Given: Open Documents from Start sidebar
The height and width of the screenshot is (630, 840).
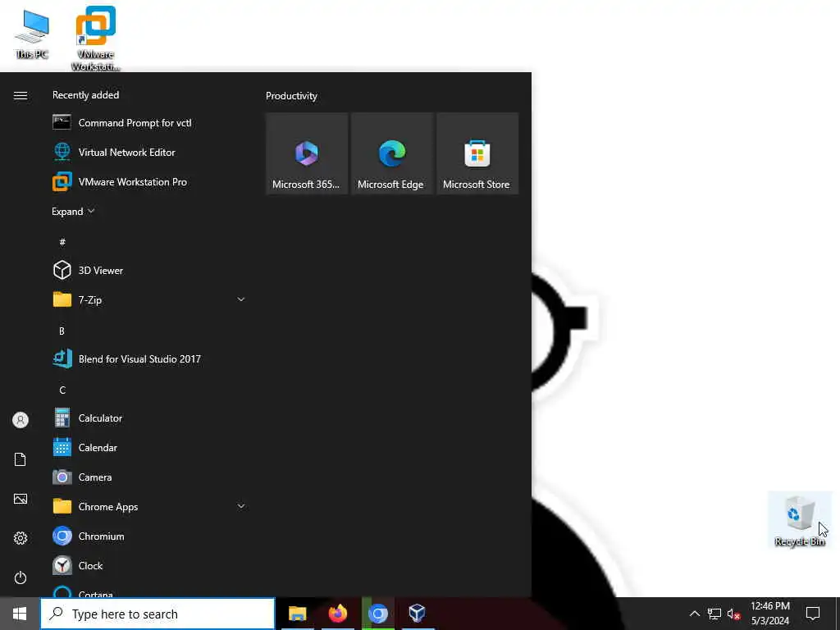Looking at the screenshot, I should [x=21, y=459].
